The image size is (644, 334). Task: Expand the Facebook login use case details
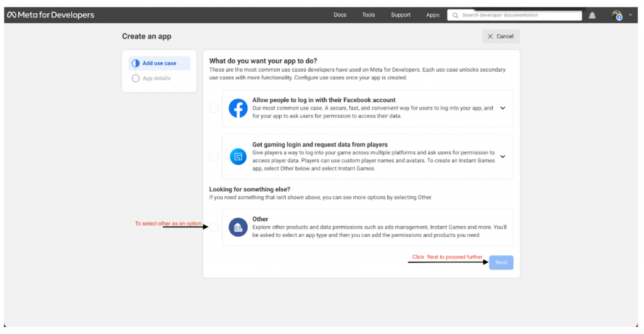tap(502, 108)
